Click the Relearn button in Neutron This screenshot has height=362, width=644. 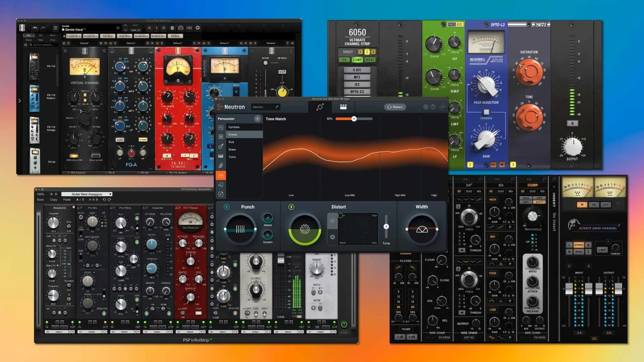coord(395,107)
